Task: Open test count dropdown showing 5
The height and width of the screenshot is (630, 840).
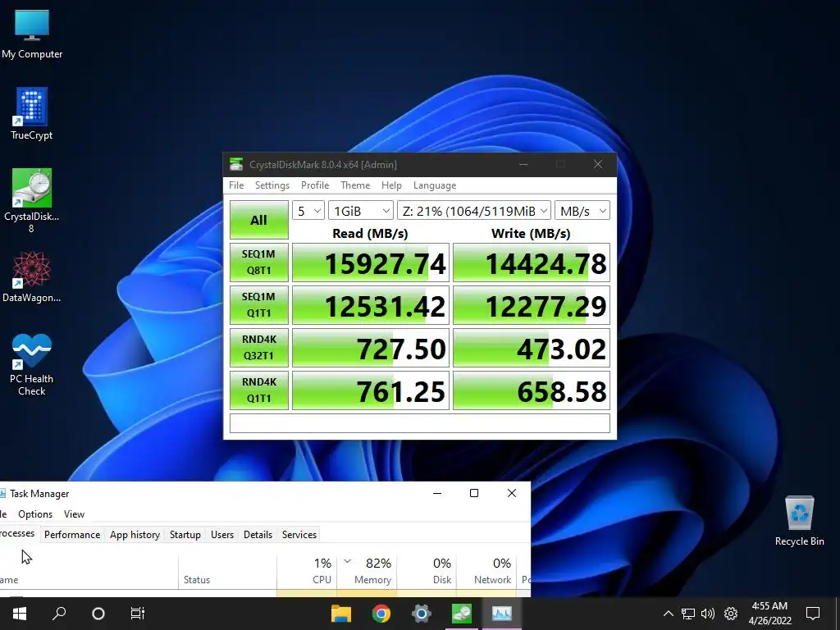Action: click(308, 211)
